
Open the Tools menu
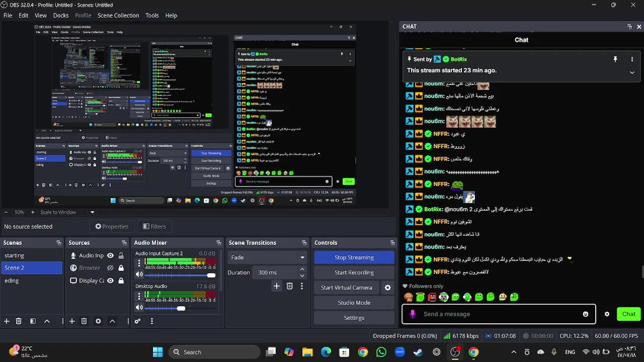coord(152,16)
